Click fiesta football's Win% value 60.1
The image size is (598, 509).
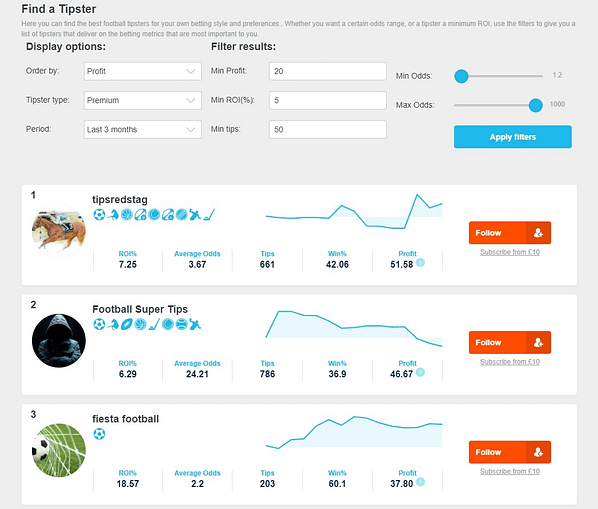tap(337, 484)
